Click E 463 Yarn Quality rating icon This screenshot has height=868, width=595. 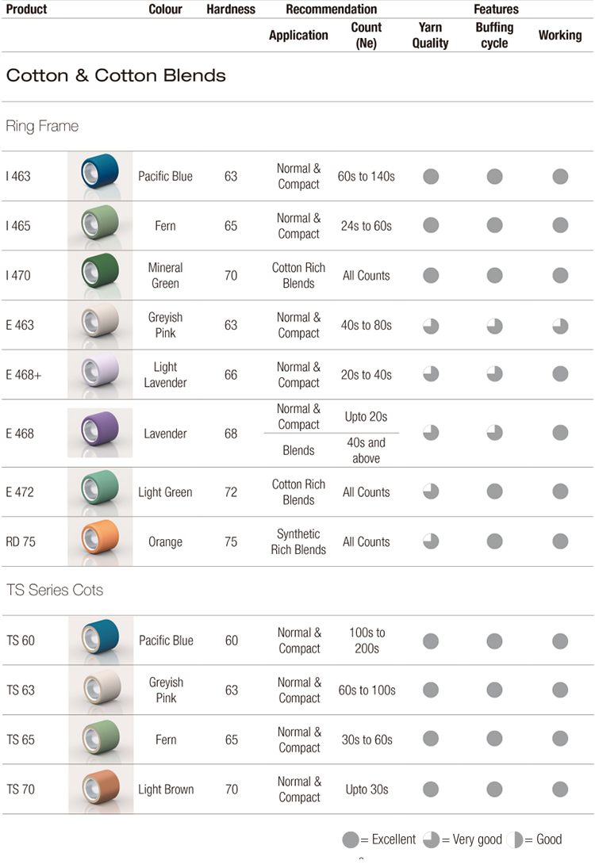click(x=431, y=327)
